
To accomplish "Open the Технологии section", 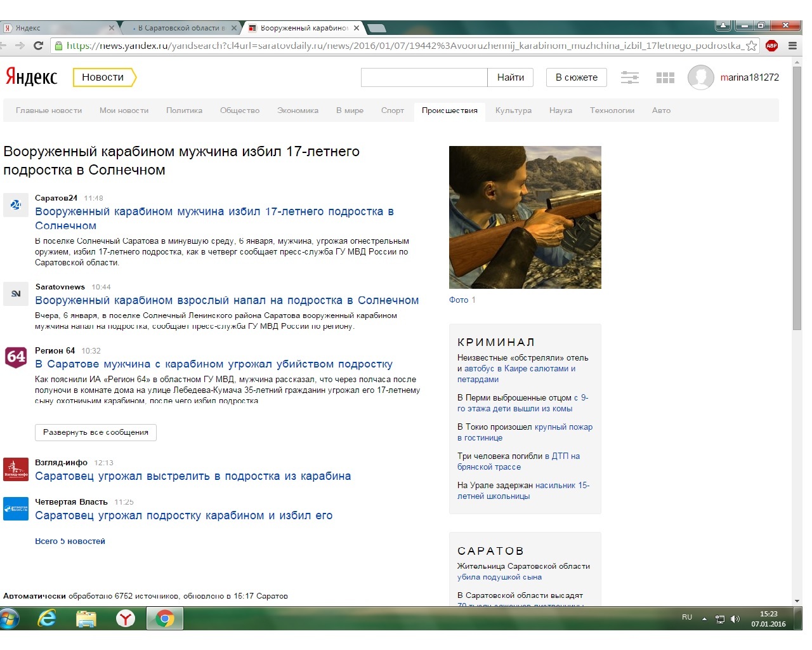I will coord(612,110).
